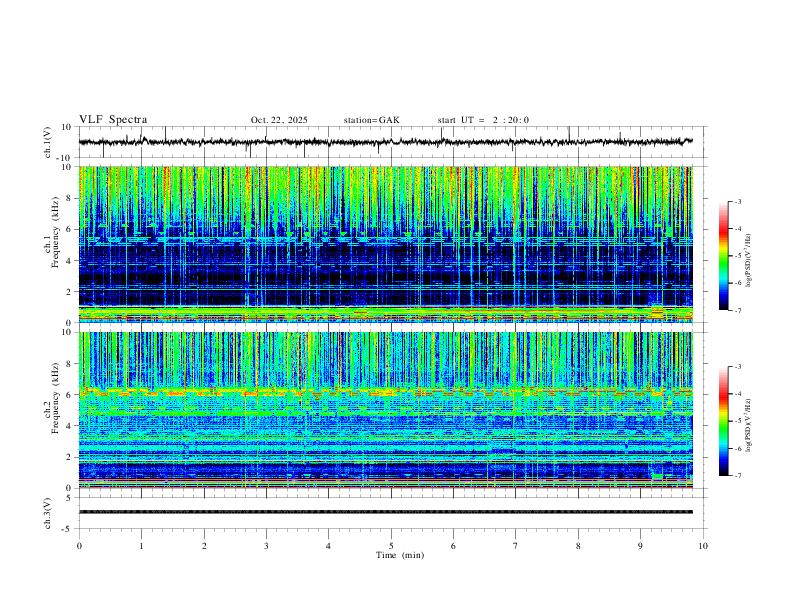Select the start UT time header
The image size is (792, 612).
tap(483, 120)
